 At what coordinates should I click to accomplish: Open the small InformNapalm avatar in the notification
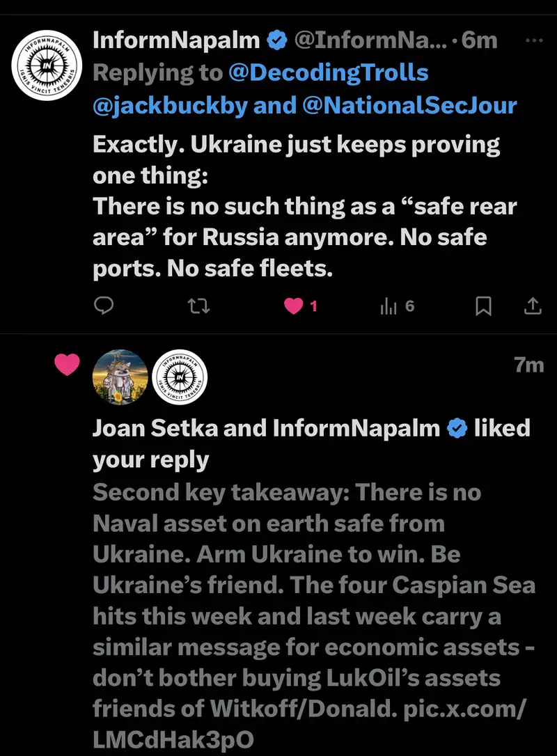pos(179,377)
